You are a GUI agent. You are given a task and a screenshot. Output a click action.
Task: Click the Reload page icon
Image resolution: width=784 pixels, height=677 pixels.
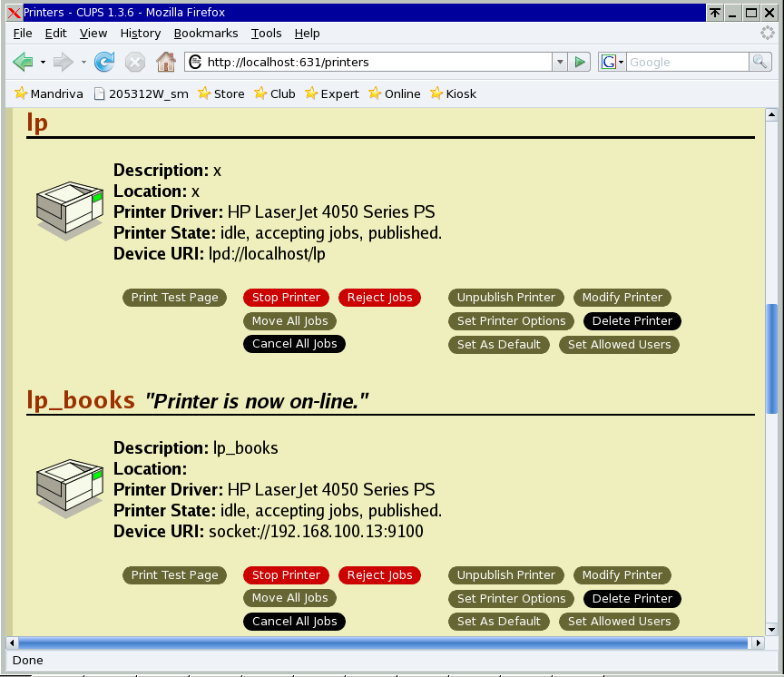[x=104, y=62]
